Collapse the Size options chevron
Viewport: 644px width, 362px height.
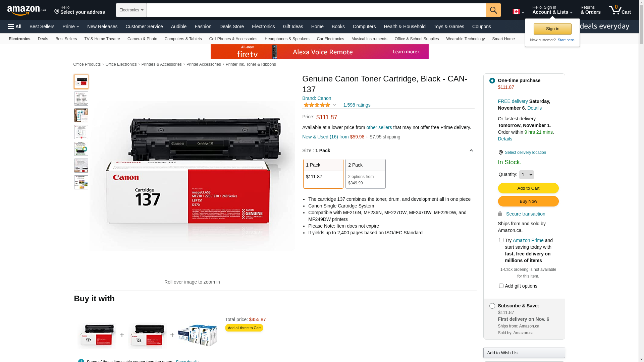[x=471, y=150]
